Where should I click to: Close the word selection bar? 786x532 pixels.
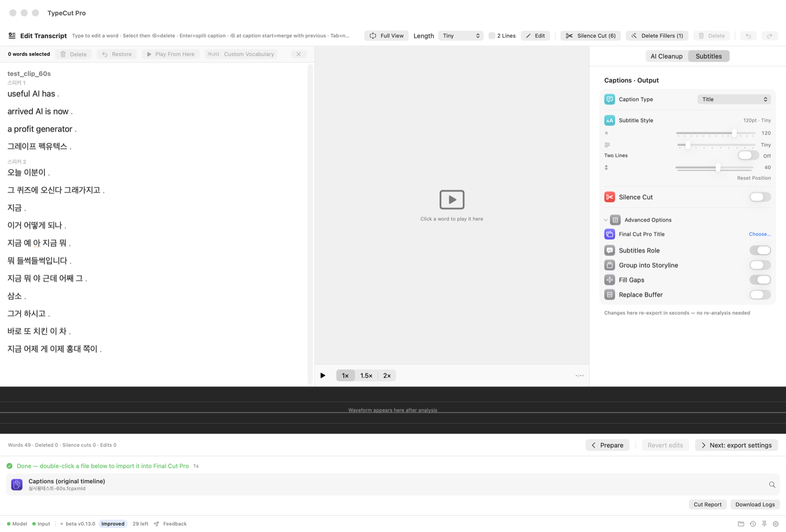pyautogui.click(x=299, y=54)
